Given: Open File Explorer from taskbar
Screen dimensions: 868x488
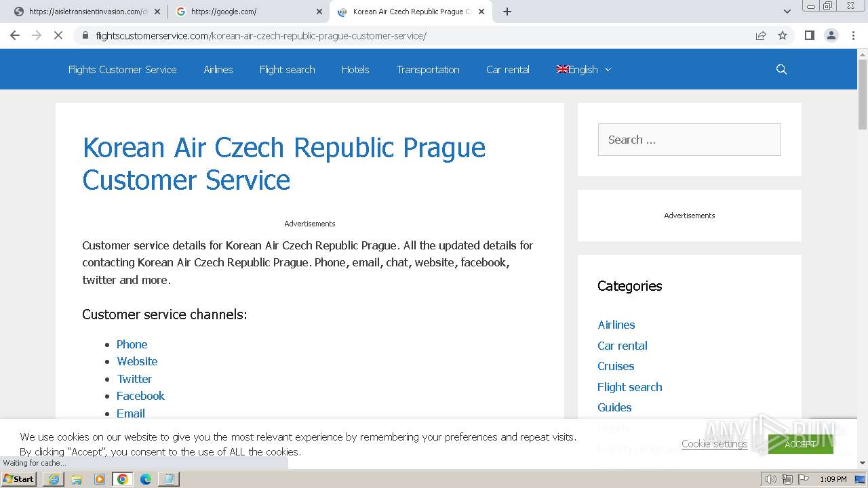Looking at the screenshot, I should 77,479.
